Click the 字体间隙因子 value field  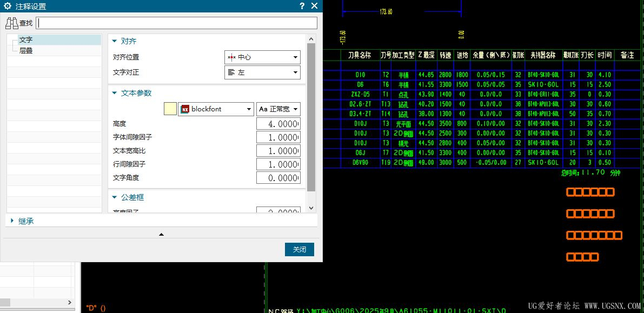click(278, 137)
